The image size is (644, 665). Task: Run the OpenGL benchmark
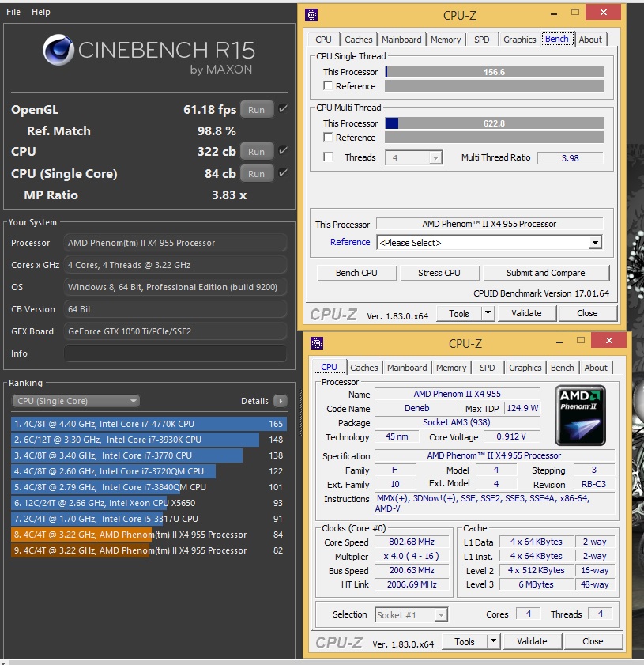point(256,109)
